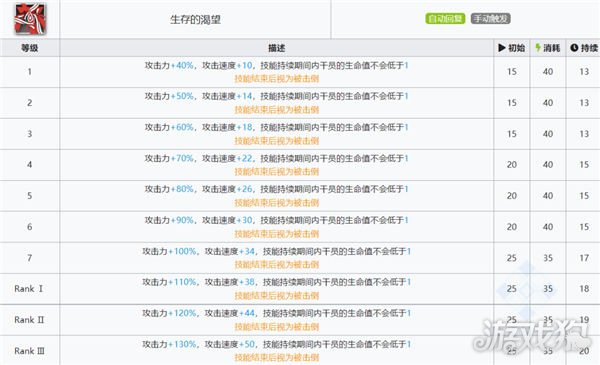Viewport: 600px width, 365px height.
Task: Click cost value 35 in Rank I row
Action: [548, 289]
